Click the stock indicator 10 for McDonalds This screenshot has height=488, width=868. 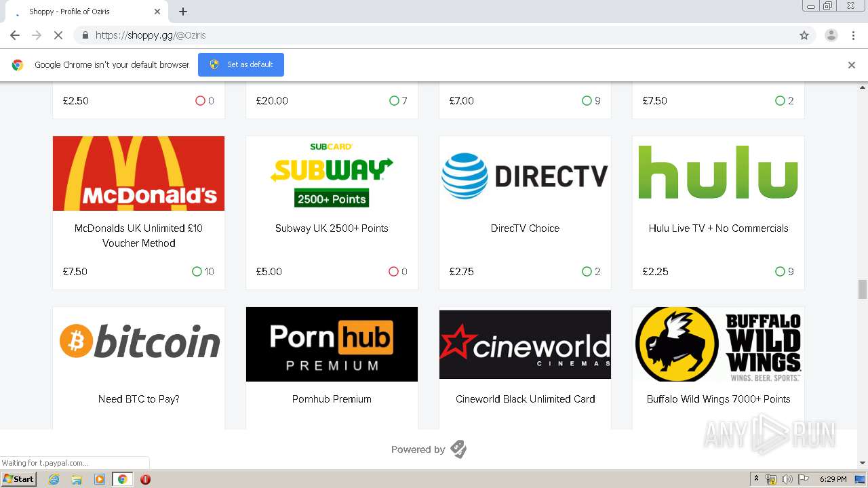tap(203, 272)
